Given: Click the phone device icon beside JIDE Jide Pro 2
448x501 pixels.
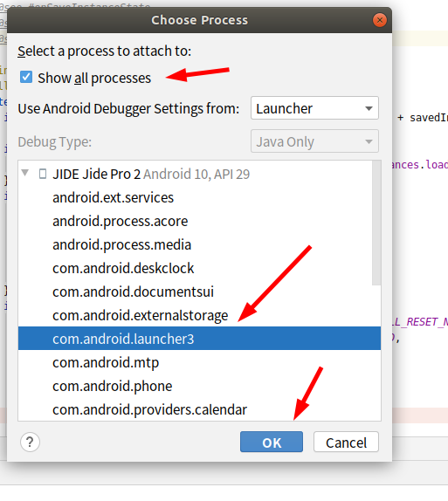Looking at the screenshot, I should (x=43, y=175).
